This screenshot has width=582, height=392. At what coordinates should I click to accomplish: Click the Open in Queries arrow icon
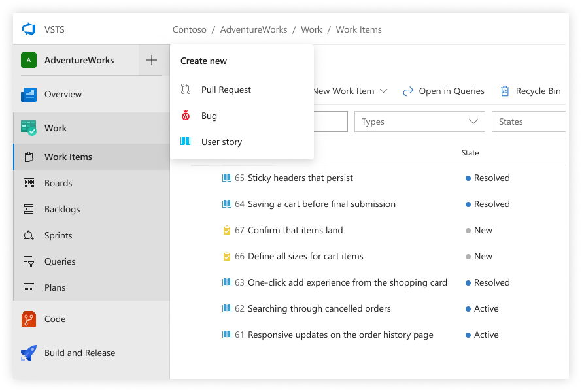pos(408,91)
